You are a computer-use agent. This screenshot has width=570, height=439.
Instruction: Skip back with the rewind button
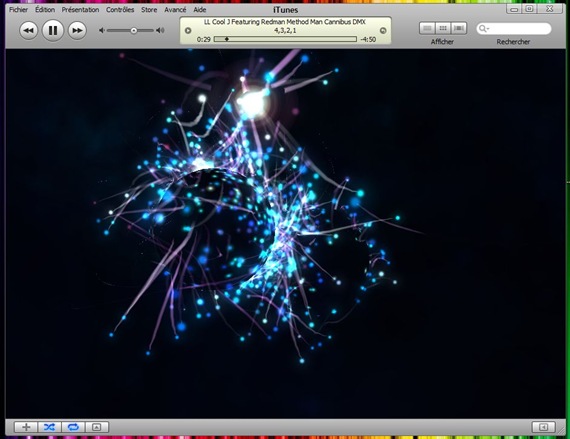tap(28, 31)
